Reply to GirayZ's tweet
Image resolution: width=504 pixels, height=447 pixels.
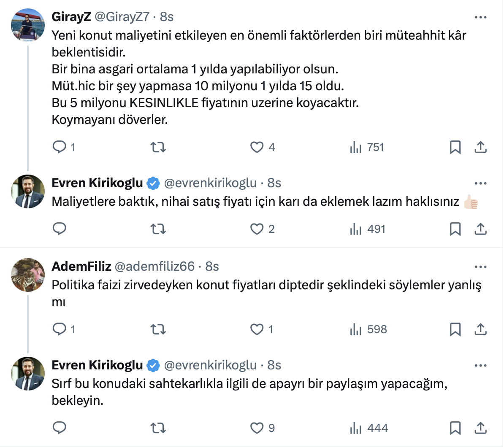[59, 147]
